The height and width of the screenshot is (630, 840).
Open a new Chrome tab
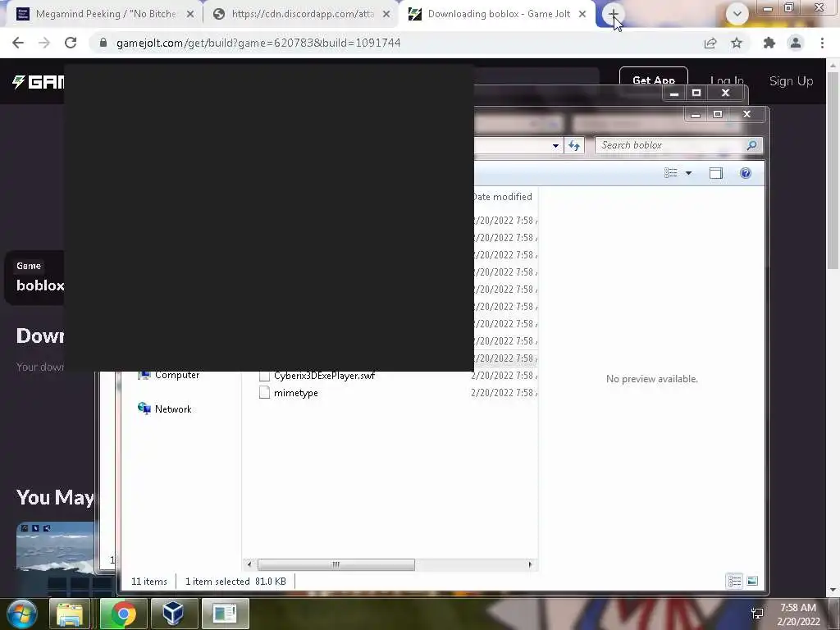pos(613,15)
